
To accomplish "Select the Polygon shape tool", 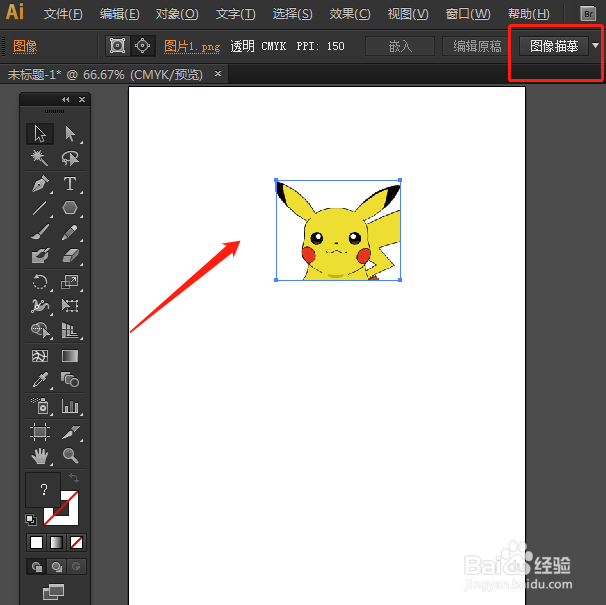I will click(70, 208).
